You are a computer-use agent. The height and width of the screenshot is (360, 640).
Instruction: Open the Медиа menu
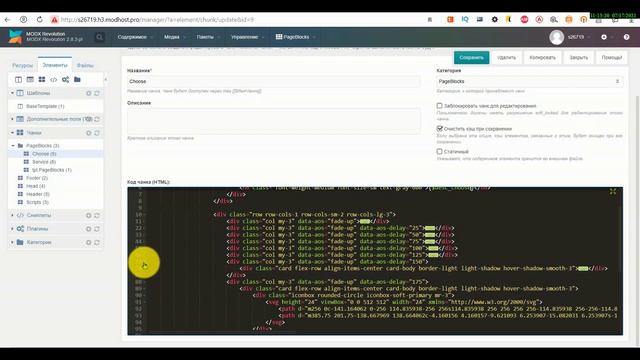[x=175, y=37]
